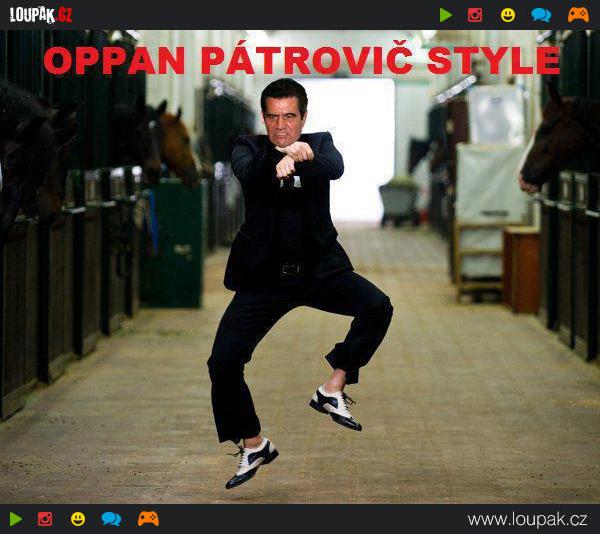This screenshot has width=600, height=534.
Task: Select the yellow smiley icon in top bar
Action: click(x=508, y=15)
